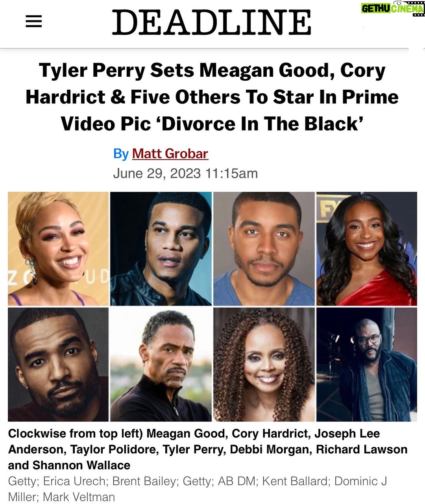Open the photo of gray-haired man in black
The image size is (425, 504).
pos(161,364)
